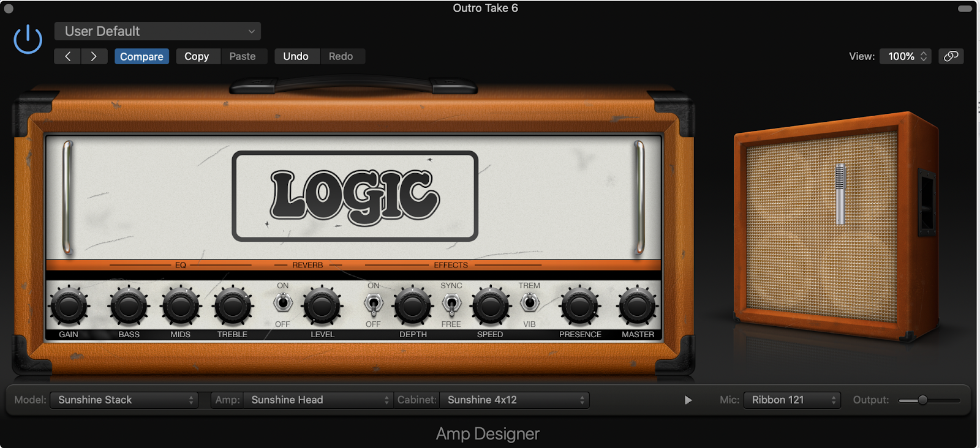Click the Compare button
This screenshot has width=980, height=448.
[x=141, y=56]
